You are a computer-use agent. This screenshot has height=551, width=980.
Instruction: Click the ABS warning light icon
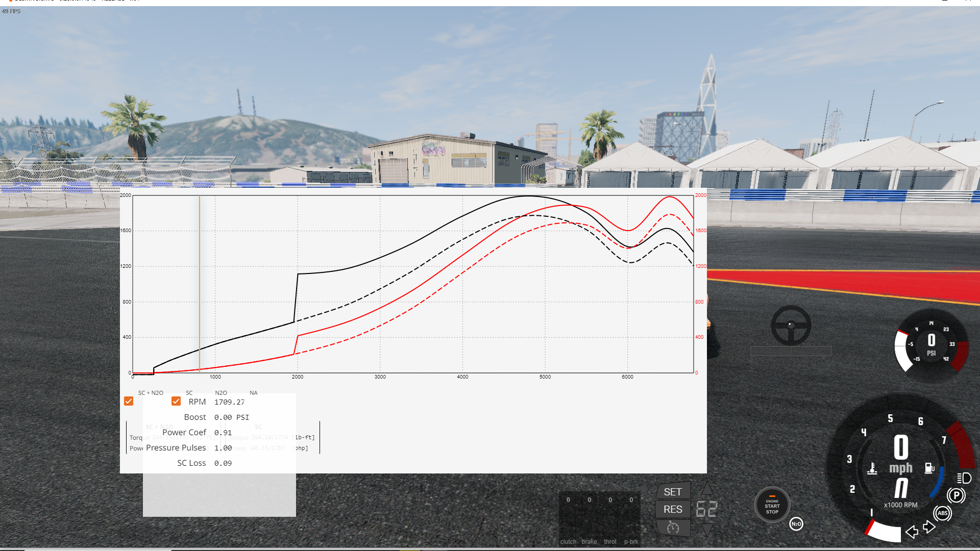tap(942, 513)
